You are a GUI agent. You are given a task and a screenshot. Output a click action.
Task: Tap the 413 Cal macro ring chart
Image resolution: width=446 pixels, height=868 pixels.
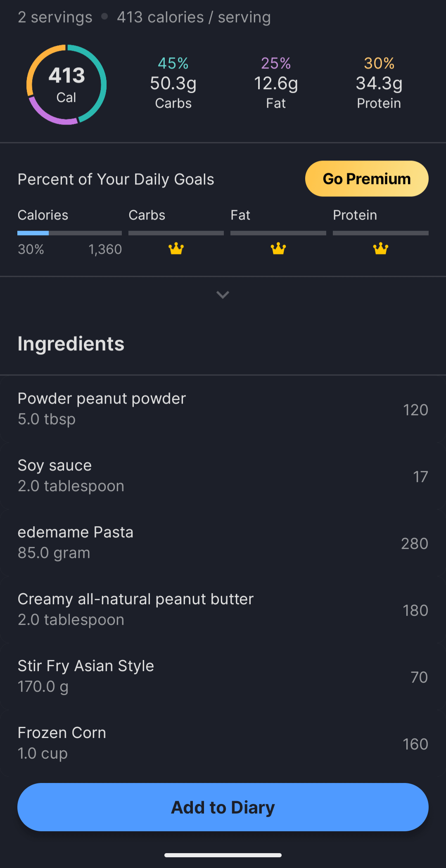[x=66, y=85]
